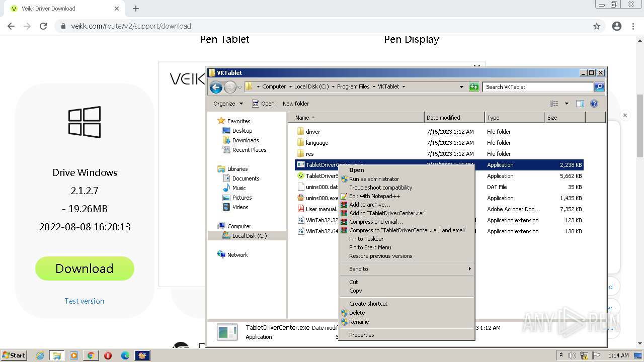
Task: Open the Organize dropdown menu
Action: (x=228, y=104)
